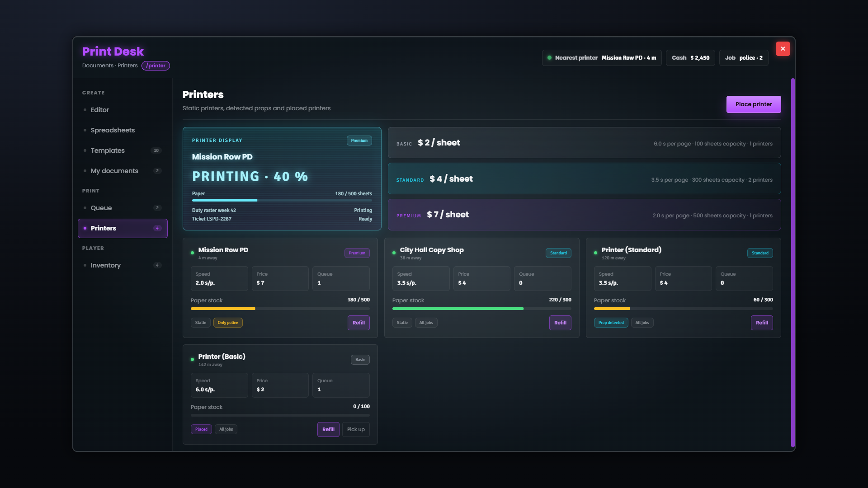Viewport: 868px width, 488px height.
Task: Click the Prop detected tag
Action: [x=611, y=323]
